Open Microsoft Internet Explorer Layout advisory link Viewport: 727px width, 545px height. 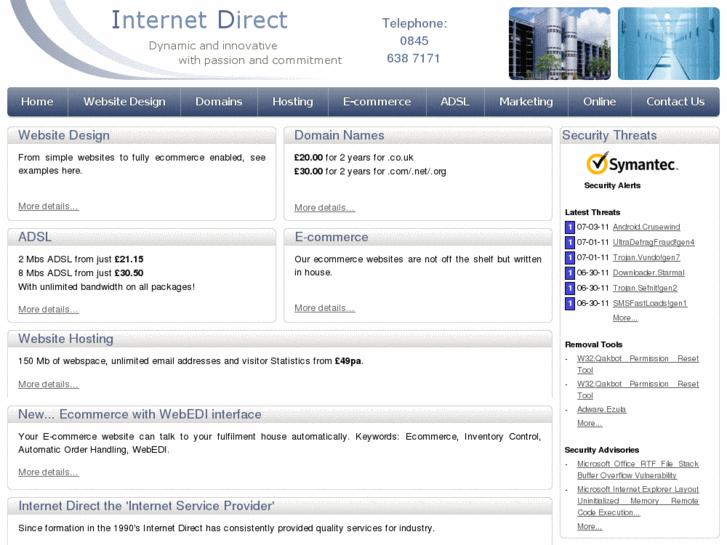(638, 501)
